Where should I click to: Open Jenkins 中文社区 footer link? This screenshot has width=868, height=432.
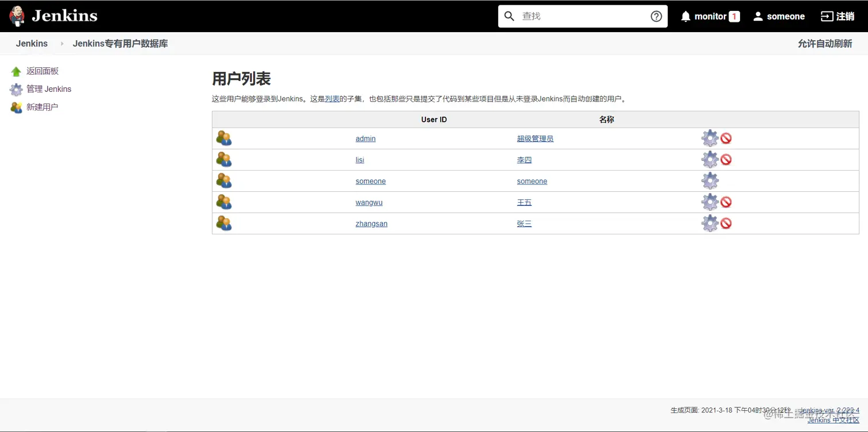[834, 420]
